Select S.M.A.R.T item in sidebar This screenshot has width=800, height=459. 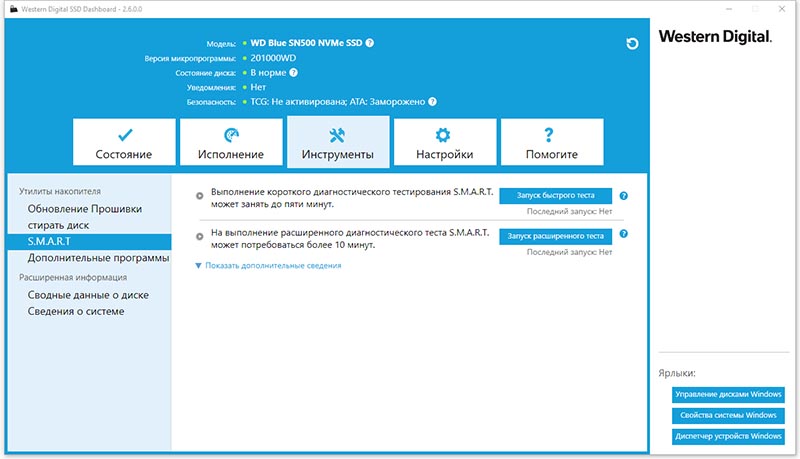[x=89, y=242]
